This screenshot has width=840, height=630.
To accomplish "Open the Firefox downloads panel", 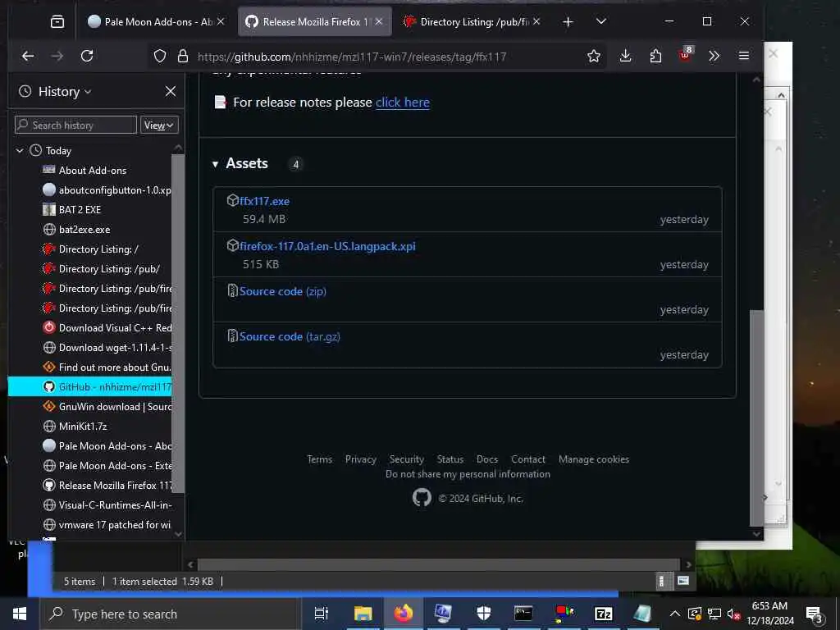I will click(625, 57).
